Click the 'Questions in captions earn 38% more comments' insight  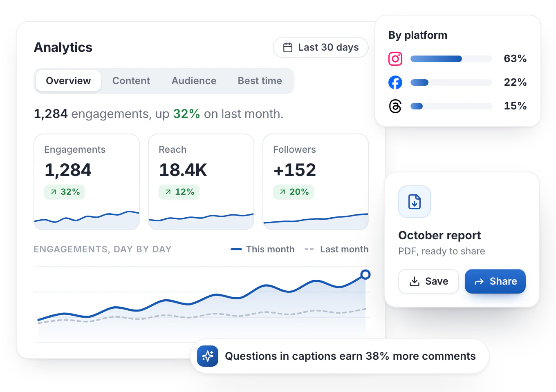[340, 356]
